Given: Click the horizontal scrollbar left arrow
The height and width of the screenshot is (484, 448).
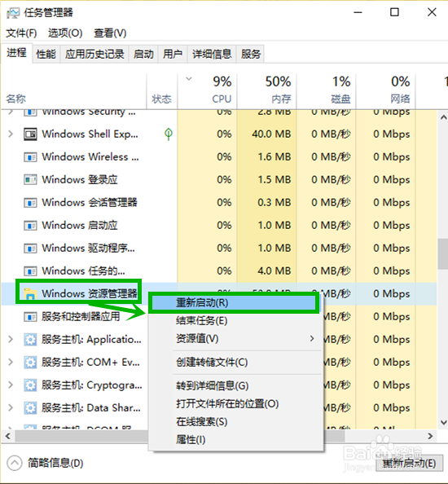Looking at the screenshot, I should pos(8,436).
